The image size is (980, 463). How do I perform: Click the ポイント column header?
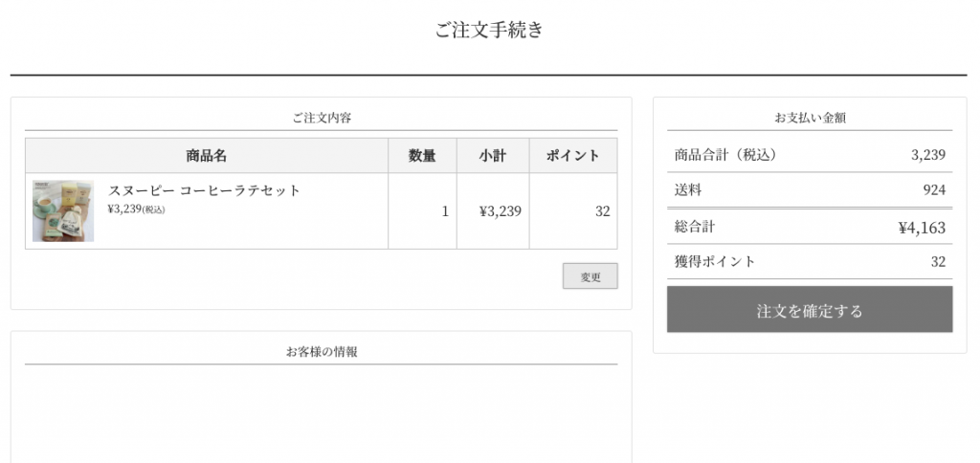pos(572,156)
